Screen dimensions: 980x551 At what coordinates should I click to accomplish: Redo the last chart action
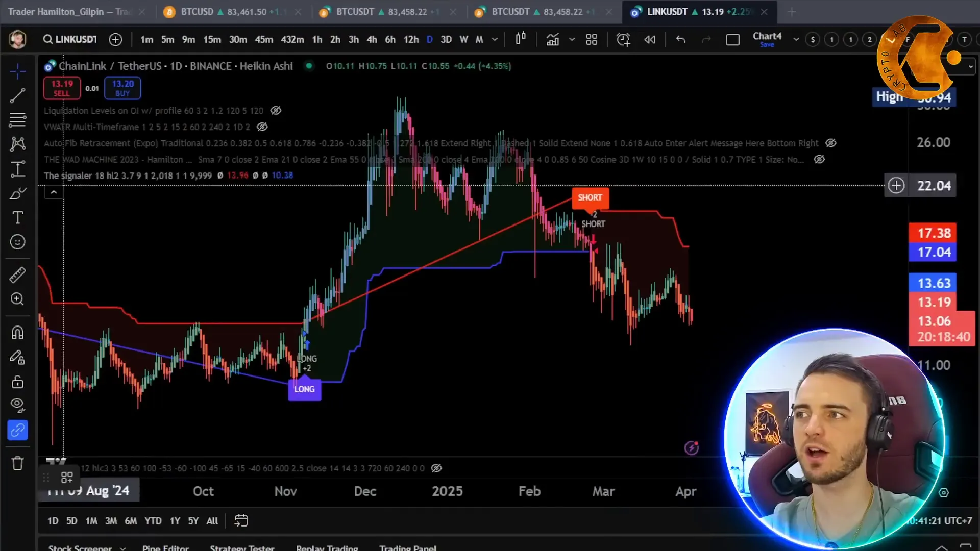(706, 39)
